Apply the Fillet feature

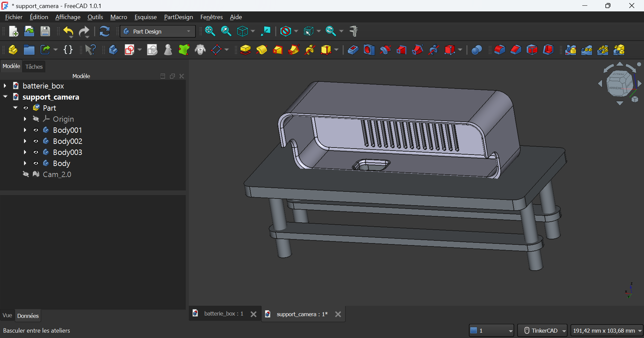point(500,50)
